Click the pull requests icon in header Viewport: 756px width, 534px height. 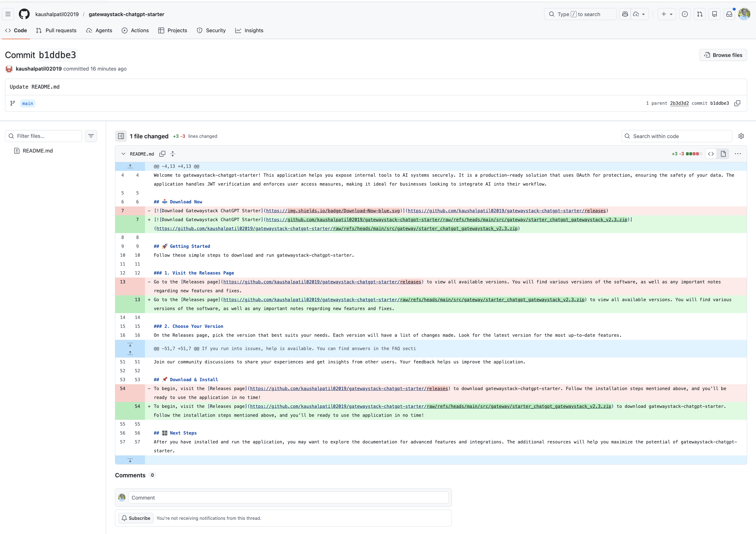tap(700, 14)
